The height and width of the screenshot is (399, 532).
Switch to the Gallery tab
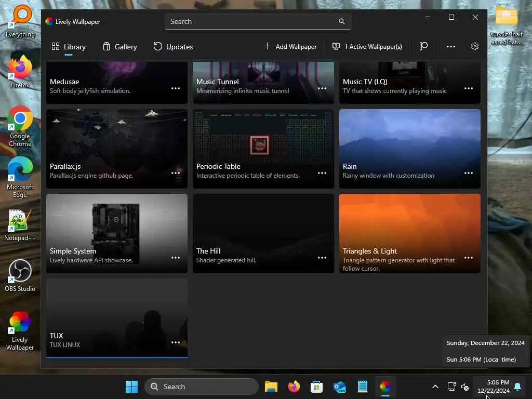coord(120,47)
